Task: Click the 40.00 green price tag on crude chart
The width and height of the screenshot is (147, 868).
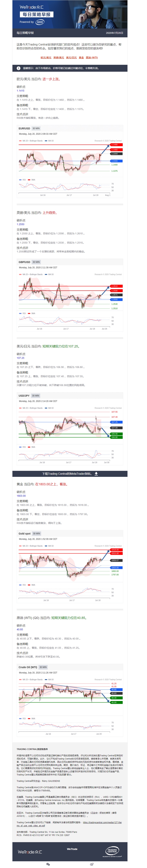Action: 117,702
